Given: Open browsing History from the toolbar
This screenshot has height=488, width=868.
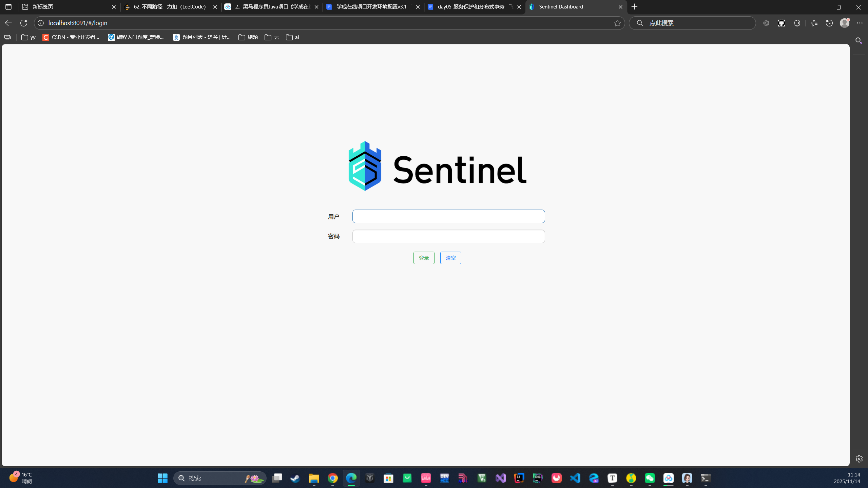Looking at the screenshot, I should point(829,23).
